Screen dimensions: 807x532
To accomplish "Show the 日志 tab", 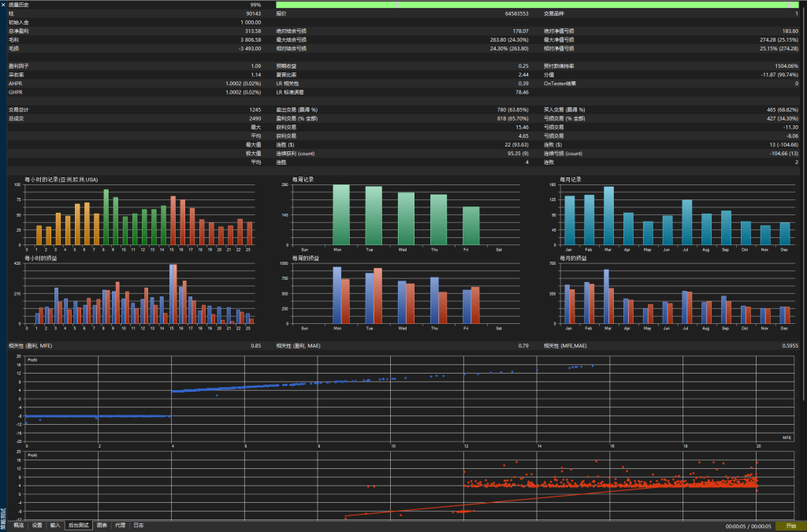I will 139,525.
